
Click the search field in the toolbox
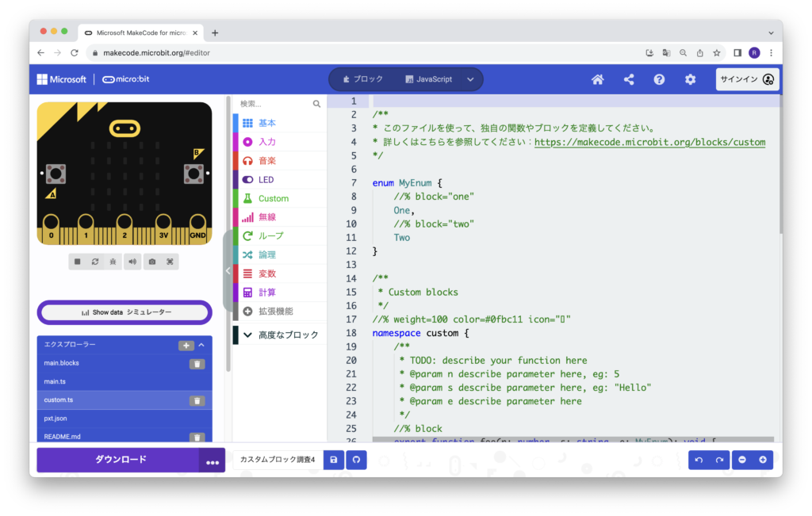tap(274, 104)
